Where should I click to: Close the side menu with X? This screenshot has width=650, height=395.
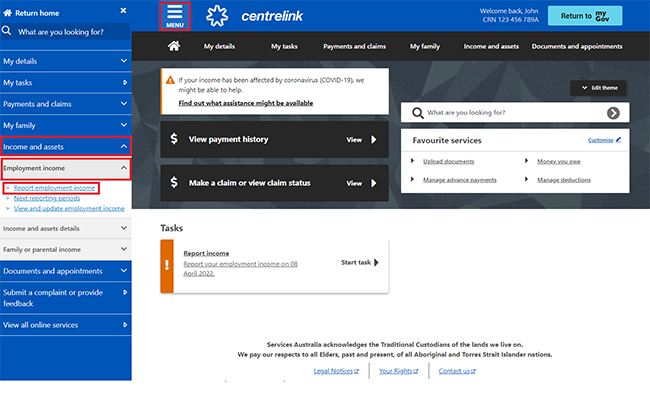point(123,11)
